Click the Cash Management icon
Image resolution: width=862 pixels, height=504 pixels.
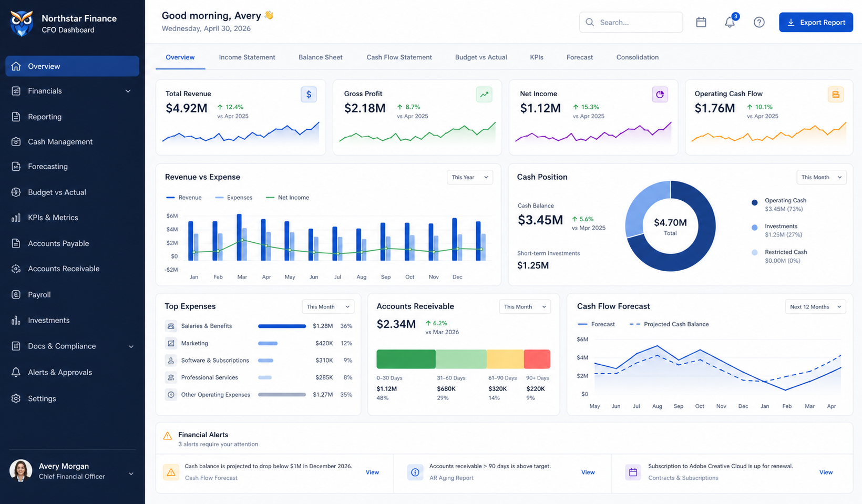tap(16, 141)
